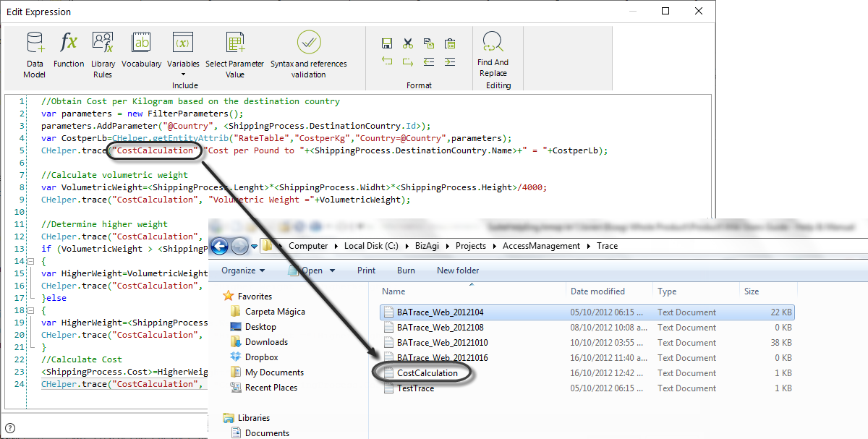Image resolution: width=868 pixels, height=439 pixels.
Task: Select Downloads in Explorer Favorites
Action: pyautogui.click(x=259, y=342)
